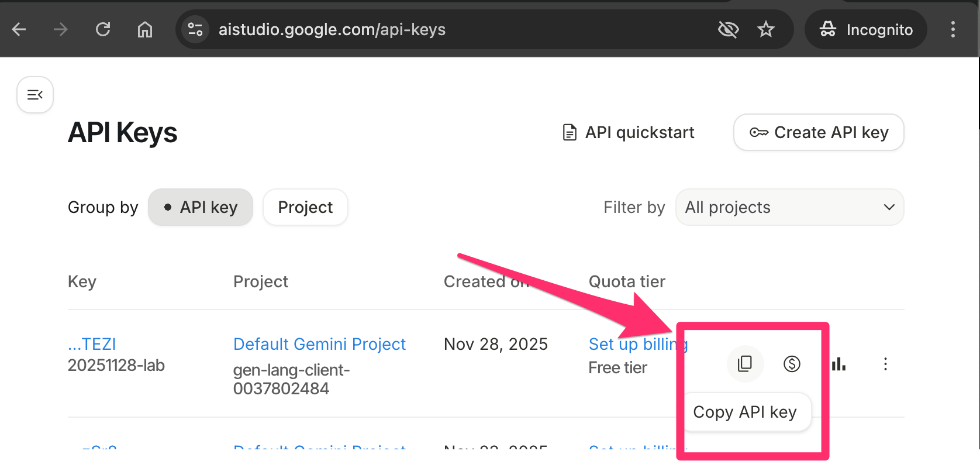
Task: Open usage bar chart for first key
Action: [x=838, y=364]
